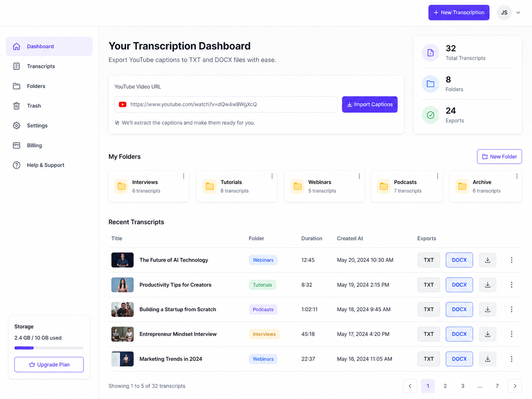Go to page 7 of transcripts

pyautogui.click(x=497, y=386)
